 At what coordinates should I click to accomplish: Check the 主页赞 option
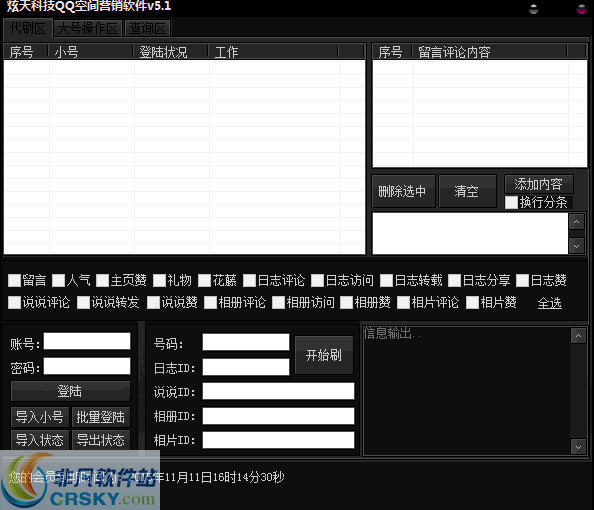(102, 280)
